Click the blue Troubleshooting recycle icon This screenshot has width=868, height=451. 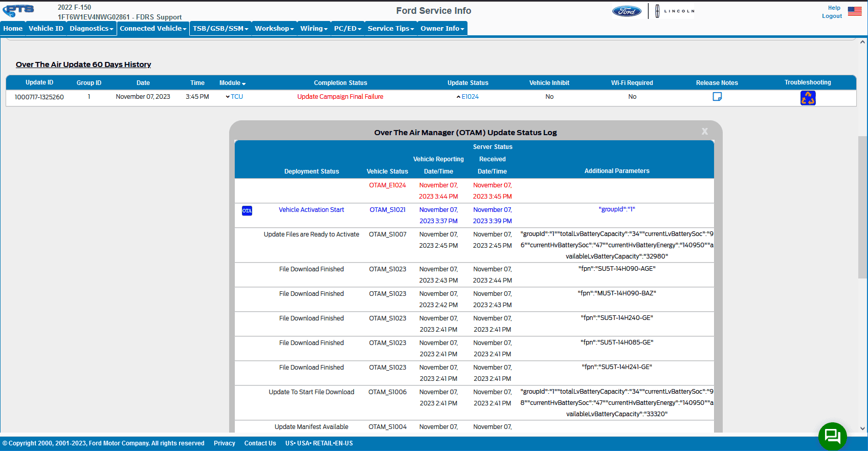pyautogui.click(x=808, y=98)
